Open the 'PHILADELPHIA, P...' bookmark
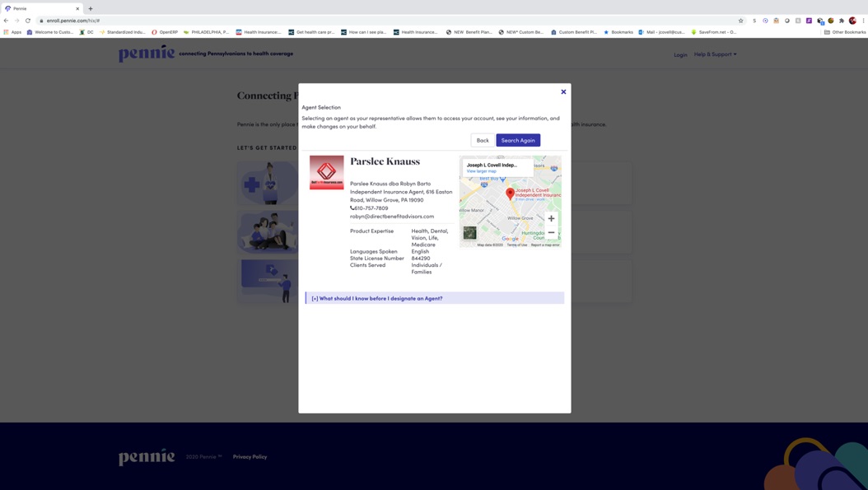Image resolution: width=868 pixels, height=490 pixels. tap(206, 32)
